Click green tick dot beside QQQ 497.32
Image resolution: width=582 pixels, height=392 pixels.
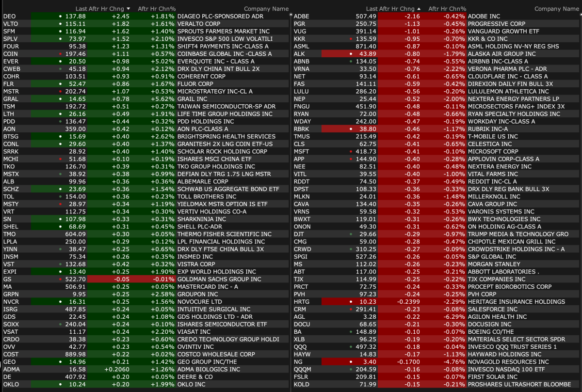tap(351, 346)
